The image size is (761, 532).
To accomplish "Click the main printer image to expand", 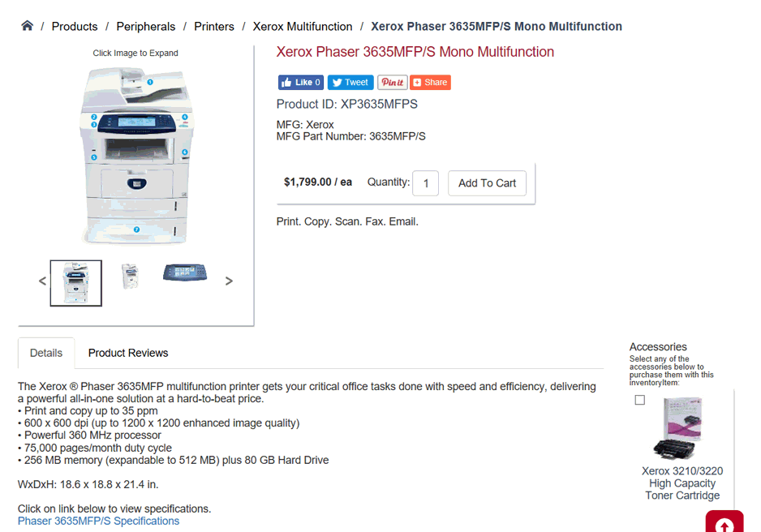I will 135,154.
